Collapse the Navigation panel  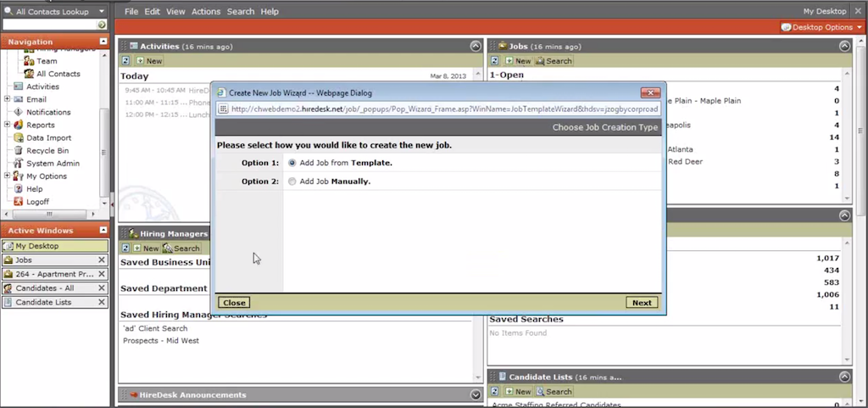(103, 42)
